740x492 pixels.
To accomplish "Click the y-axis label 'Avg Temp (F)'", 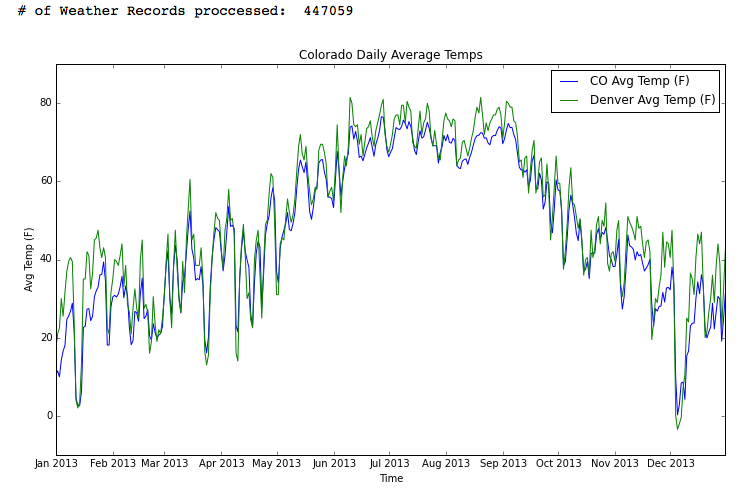I will coord(29,259).
